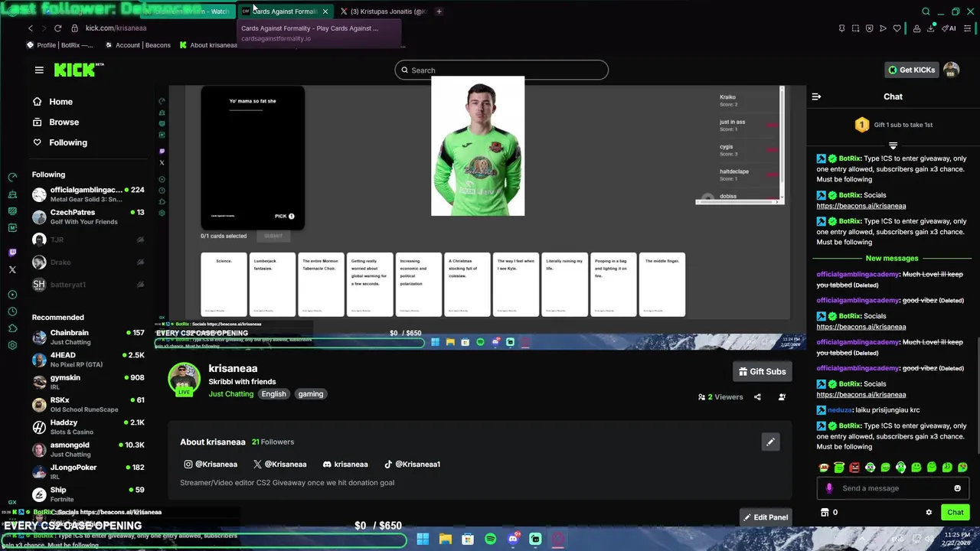Collapse the chat panel

click(x=816, y=96)
